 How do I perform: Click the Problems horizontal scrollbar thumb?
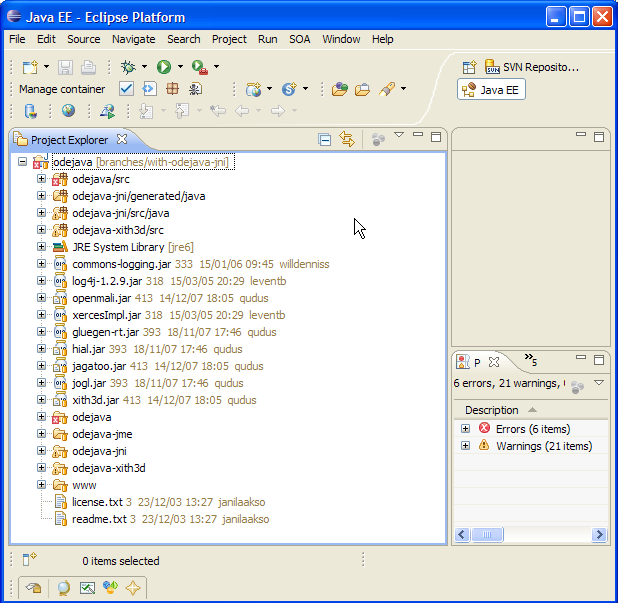click(x=487, y=535)
